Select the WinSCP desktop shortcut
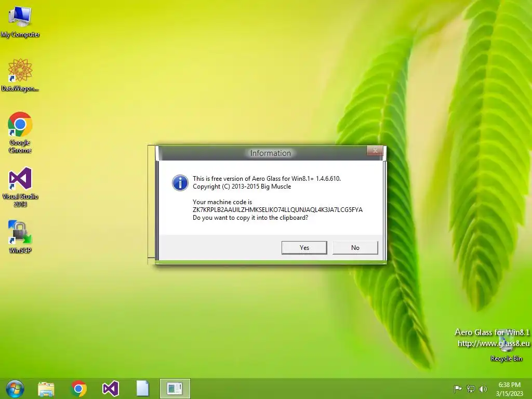532x399 pixels. click(x=20, y=236)
